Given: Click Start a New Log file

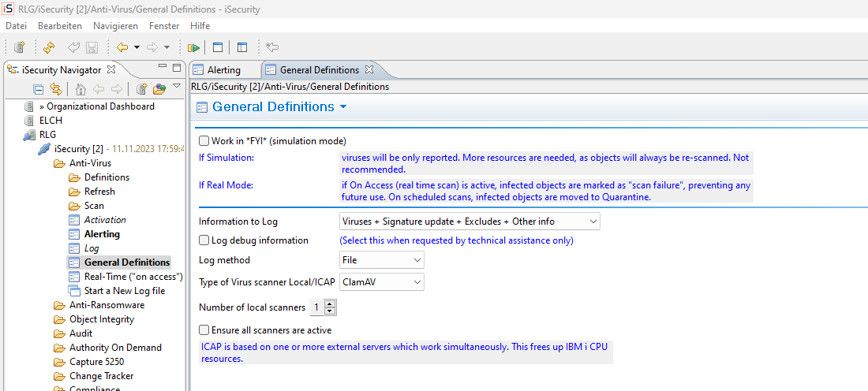Looking at the screenshot, I should pyautogui.click(x=125, y=291).
